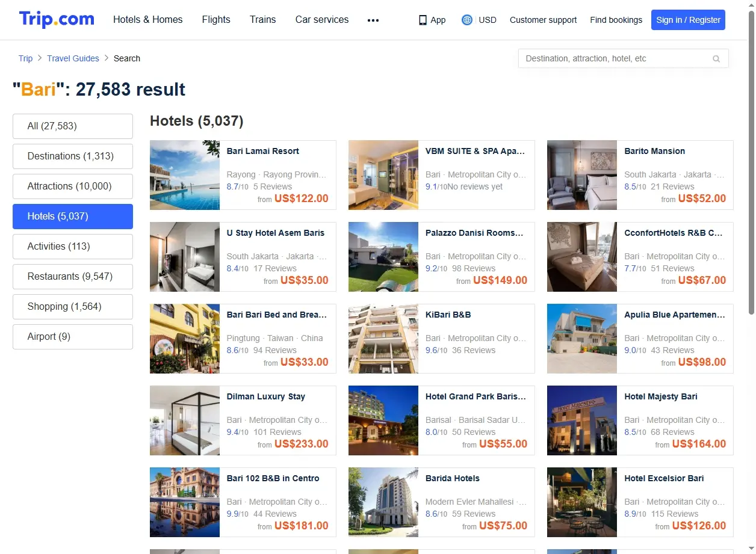Click US$164.00 price
The image size is (756, 554).
699,444
